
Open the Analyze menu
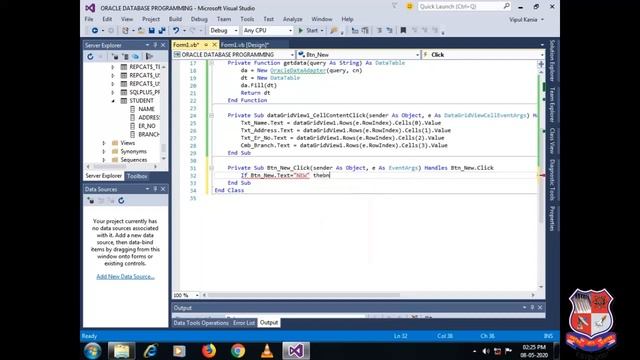pyautogui.click(x=292, y=19)
